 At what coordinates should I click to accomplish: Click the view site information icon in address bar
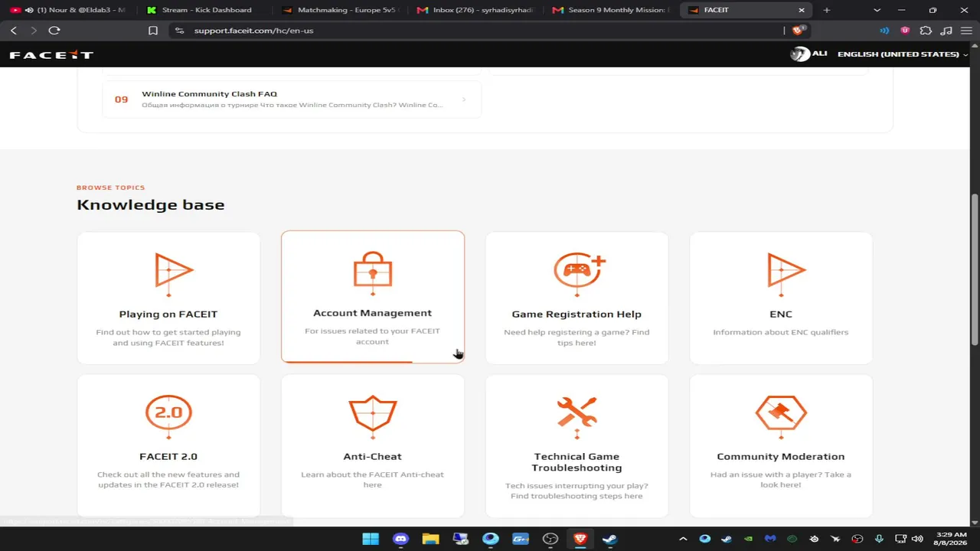[x=180, y=31]
